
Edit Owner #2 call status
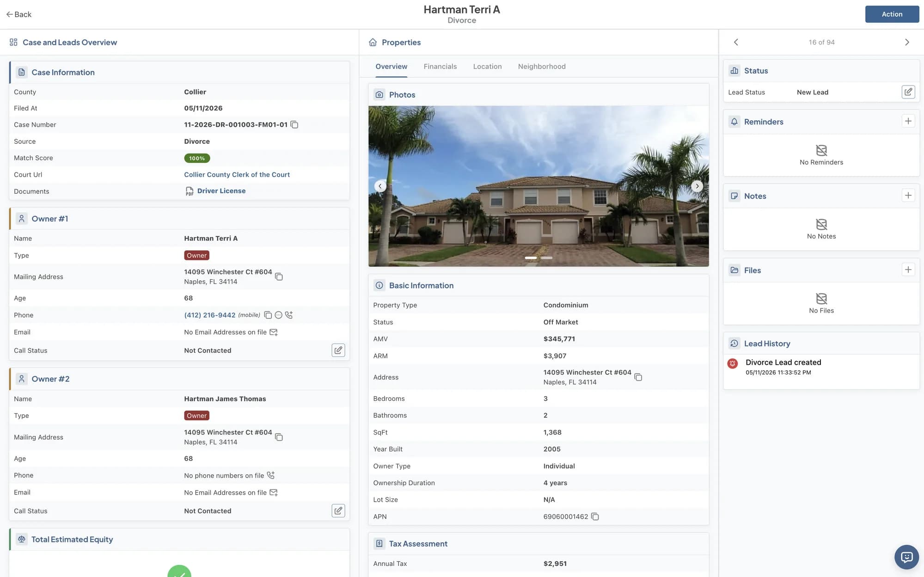tap(338, 510)
